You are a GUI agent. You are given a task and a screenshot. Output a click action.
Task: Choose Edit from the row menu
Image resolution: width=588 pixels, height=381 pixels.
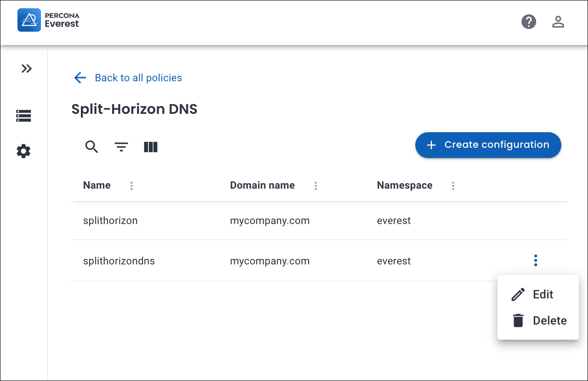[x=543, y=295]
